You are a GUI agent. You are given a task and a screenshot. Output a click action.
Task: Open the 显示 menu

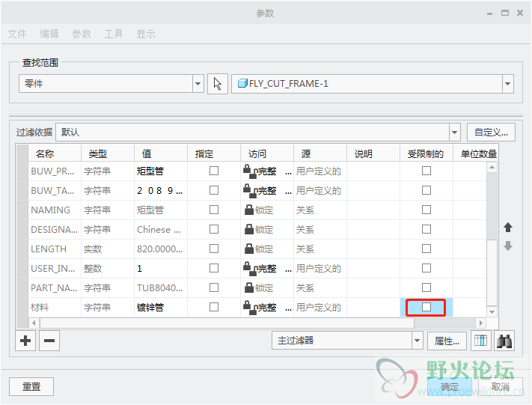[146, 34]
